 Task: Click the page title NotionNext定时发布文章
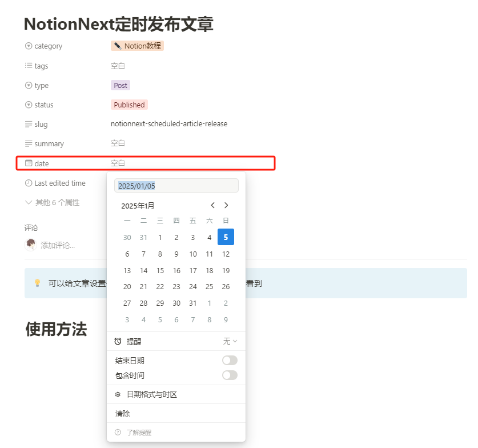click(119, 24)
